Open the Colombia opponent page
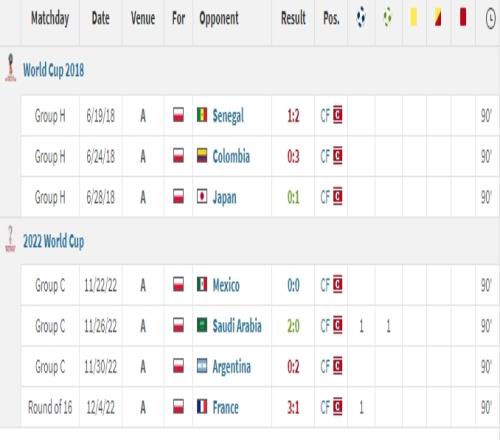 [231, 156]
